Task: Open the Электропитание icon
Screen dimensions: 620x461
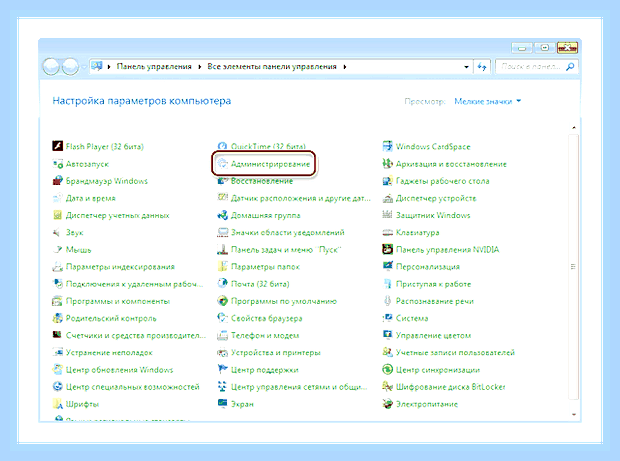Action: pyautogui.click(x=388, y=404)
